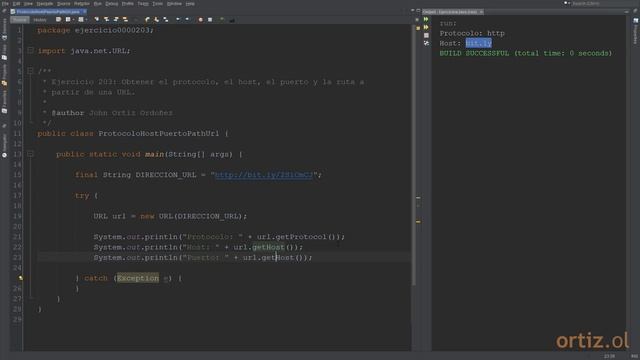Click the Find Selection toolbar icon
Screen dimensions: 640x360
[96, 20]
